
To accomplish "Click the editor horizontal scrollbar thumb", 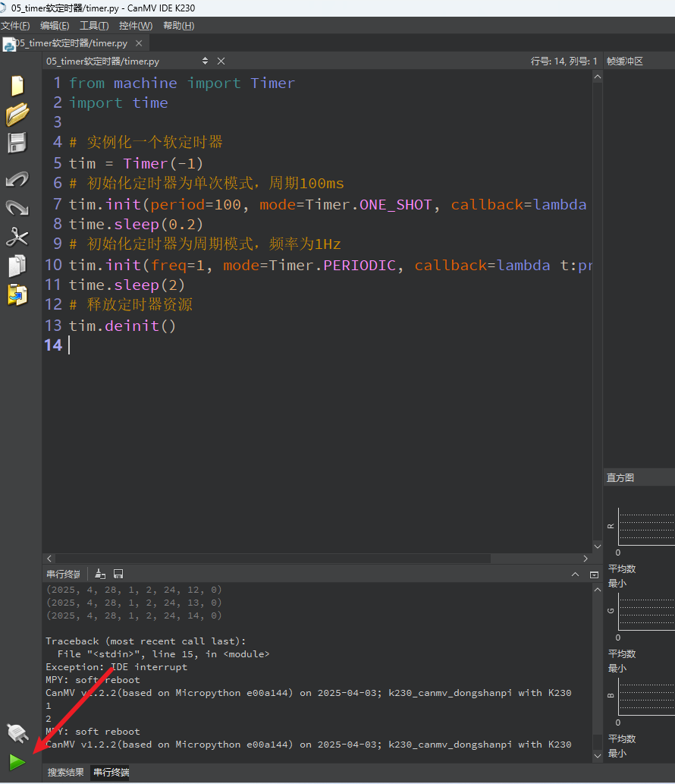I will (272, 559).
